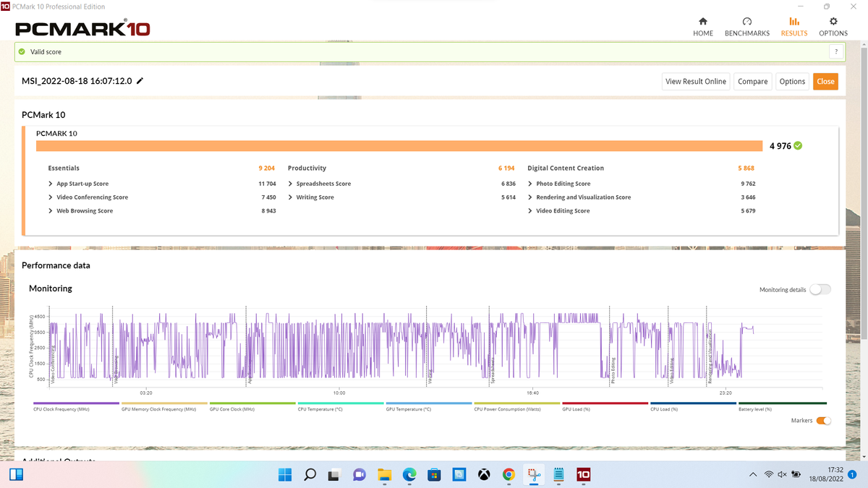The image size is (868, 488).
Task: Open the PCMark 10 taskbar icon
Action: click(x=583, y=475)
